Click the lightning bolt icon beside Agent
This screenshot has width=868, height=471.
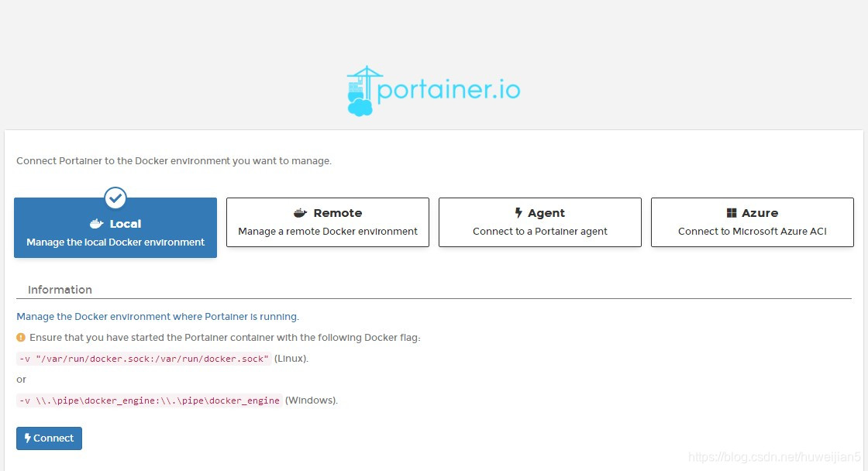(x=518, y=212)
